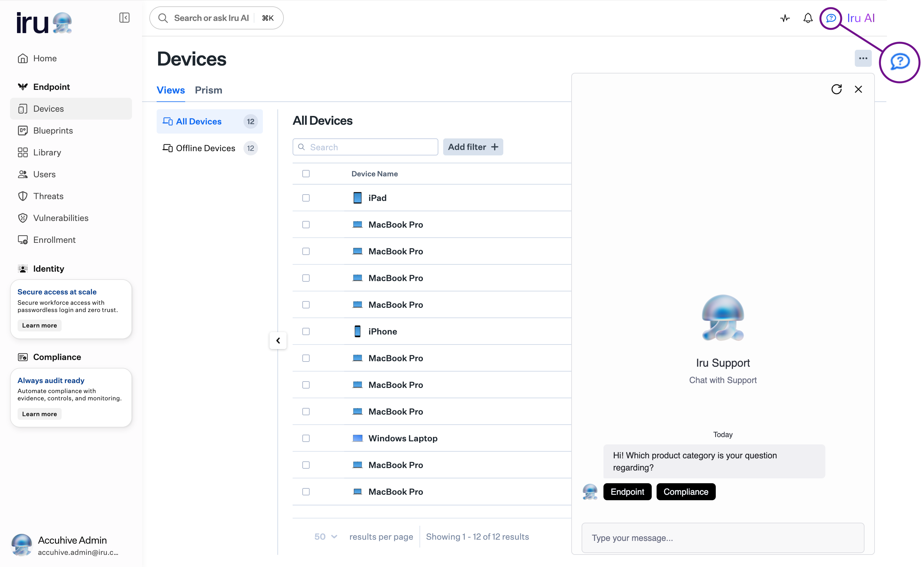Select the Offline Devices view
Image resolution: width=924 pixels, height=567 pixels.
(206, 148)
